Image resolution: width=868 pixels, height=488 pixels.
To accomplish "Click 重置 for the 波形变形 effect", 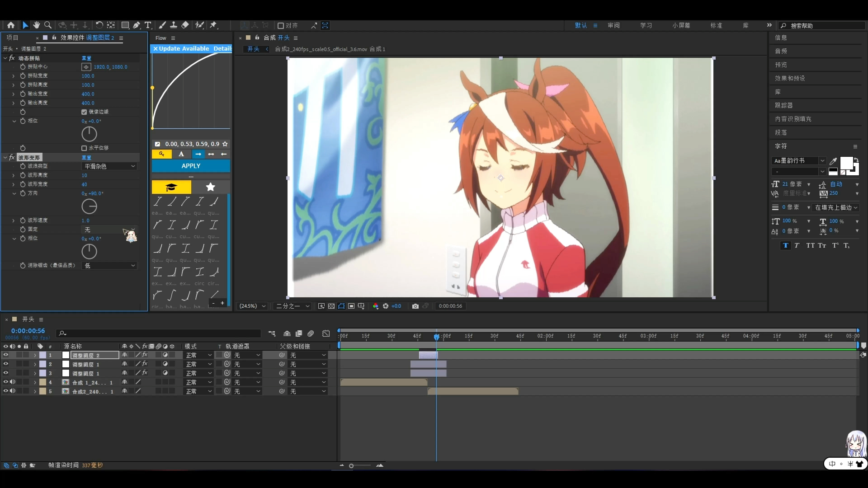I will pos(86,157).
